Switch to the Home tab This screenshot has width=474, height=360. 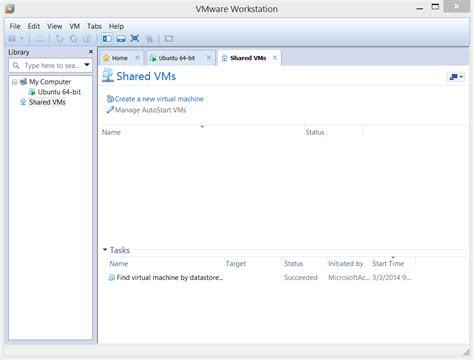pos(119,58)
